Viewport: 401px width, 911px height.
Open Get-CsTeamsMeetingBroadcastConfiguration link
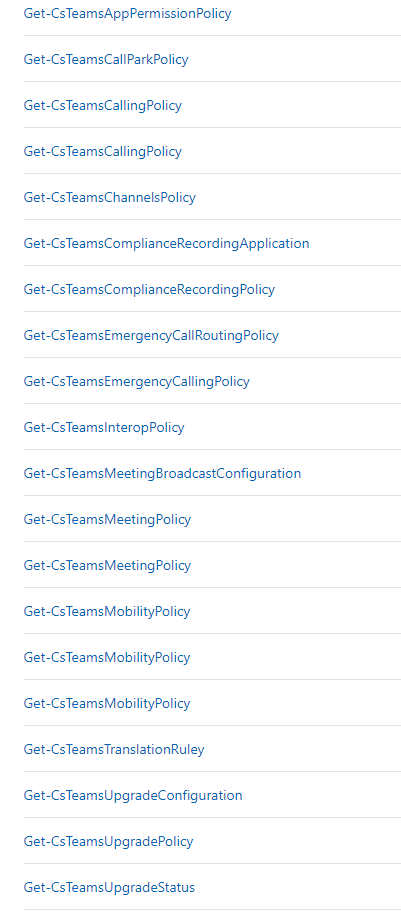coord(162,474)
